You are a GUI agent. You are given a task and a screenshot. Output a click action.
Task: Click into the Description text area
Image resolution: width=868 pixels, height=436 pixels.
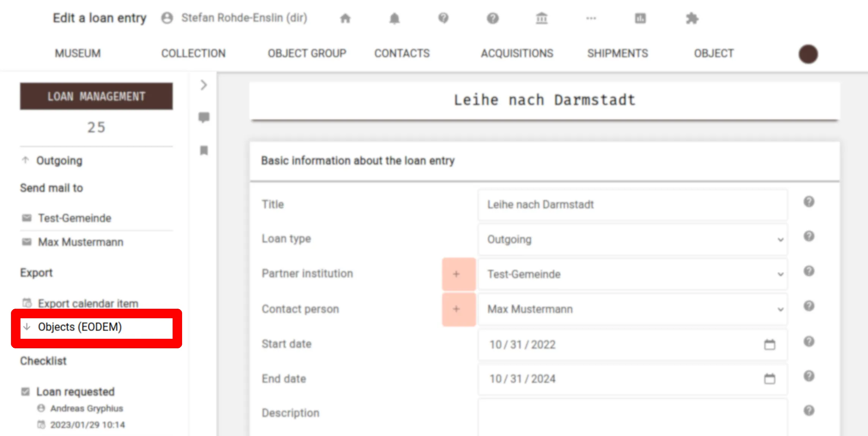[x=633, y=417]
